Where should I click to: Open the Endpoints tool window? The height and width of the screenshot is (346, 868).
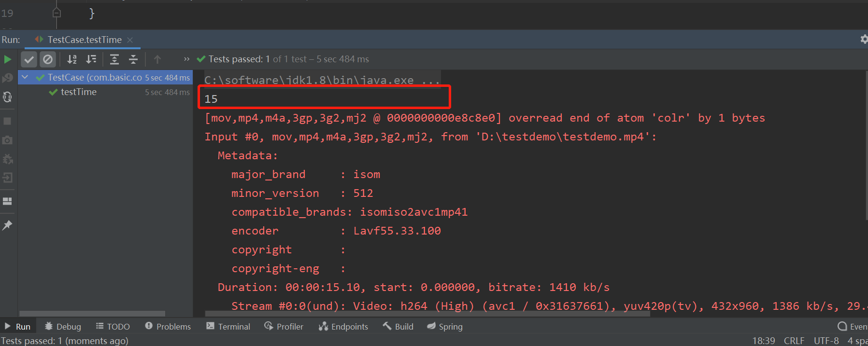click(x=343, y=327)
